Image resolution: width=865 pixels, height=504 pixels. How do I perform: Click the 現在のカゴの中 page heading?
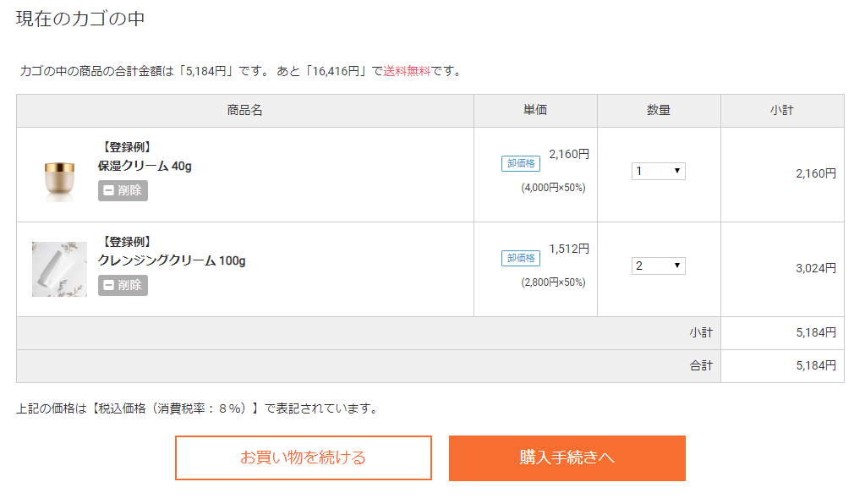(80, 19)
